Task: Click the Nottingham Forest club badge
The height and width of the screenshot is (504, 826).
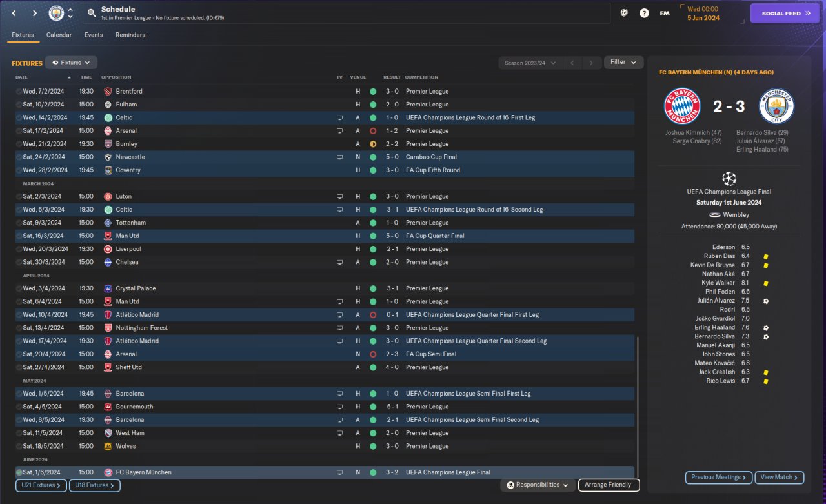Action: click(108, 328)
